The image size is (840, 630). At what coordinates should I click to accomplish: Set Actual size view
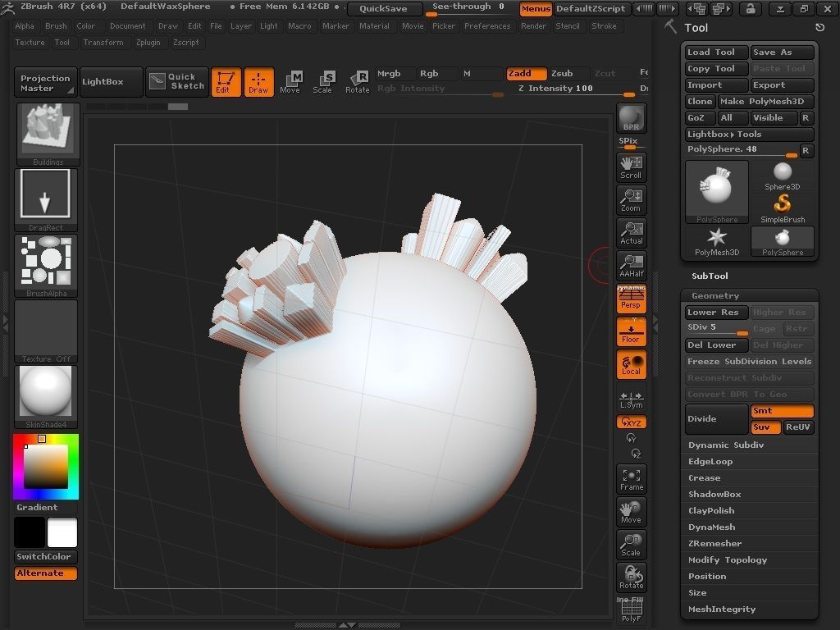point(631,233)
